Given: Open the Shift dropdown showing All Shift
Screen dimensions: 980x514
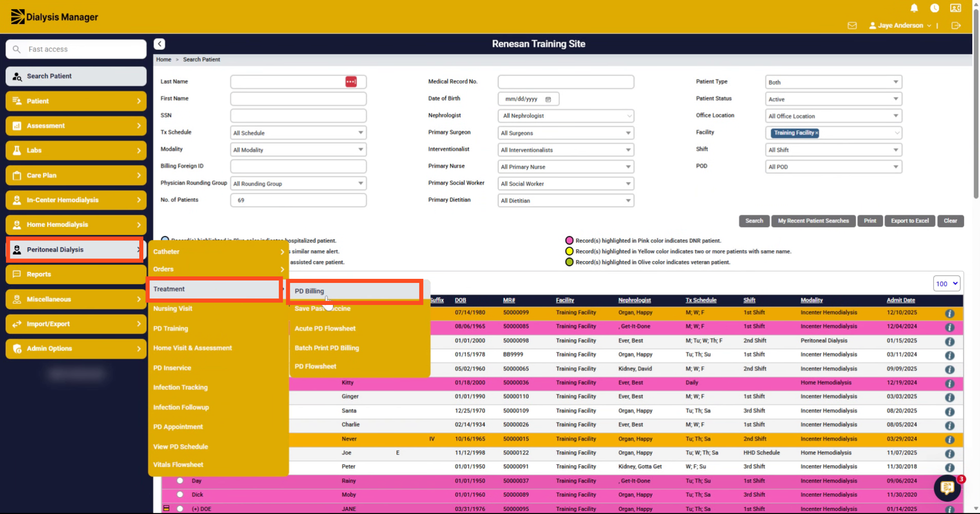Looking at the screenshot, I should pos(833,150).
